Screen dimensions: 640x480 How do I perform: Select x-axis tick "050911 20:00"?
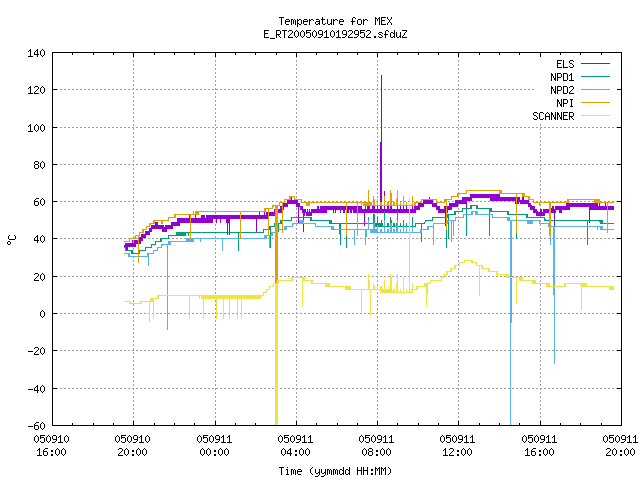tap(620, 446)
